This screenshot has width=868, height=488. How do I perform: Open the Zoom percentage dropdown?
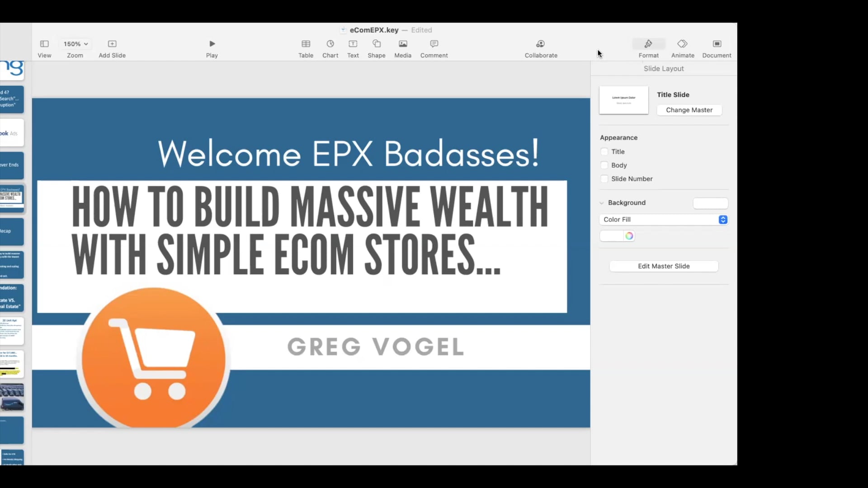click(75, 44)
